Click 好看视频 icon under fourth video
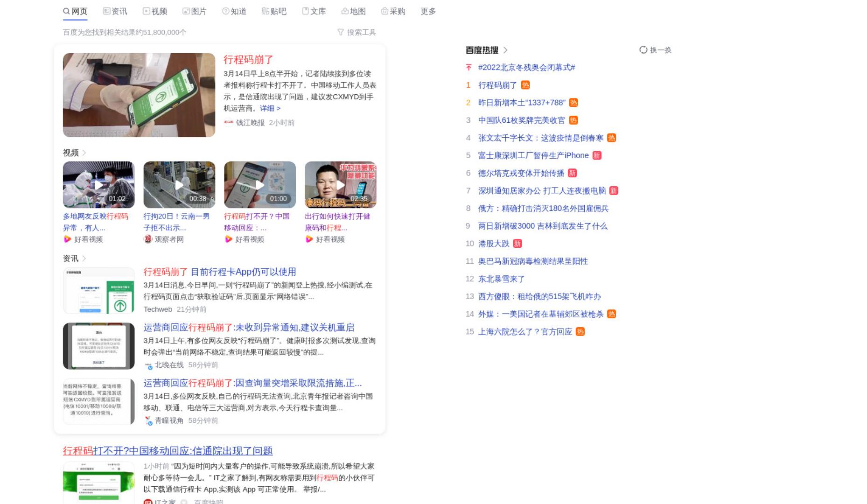The width and height of the screenshot is (867, 504). [309, 239]
